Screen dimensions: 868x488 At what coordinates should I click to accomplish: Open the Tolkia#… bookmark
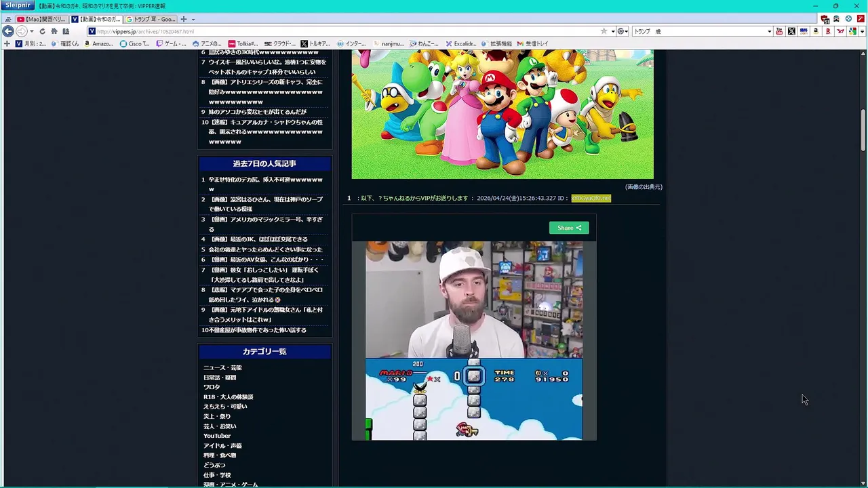[x=243, y=43]
